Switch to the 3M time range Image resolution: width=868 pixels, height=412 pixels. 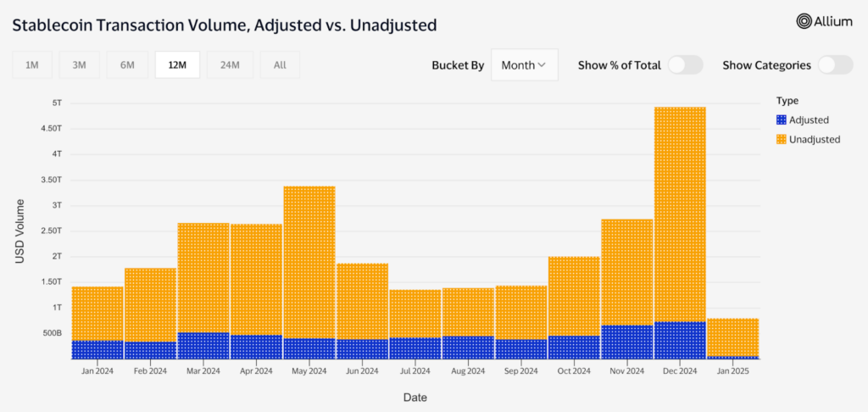coord(80,65)
